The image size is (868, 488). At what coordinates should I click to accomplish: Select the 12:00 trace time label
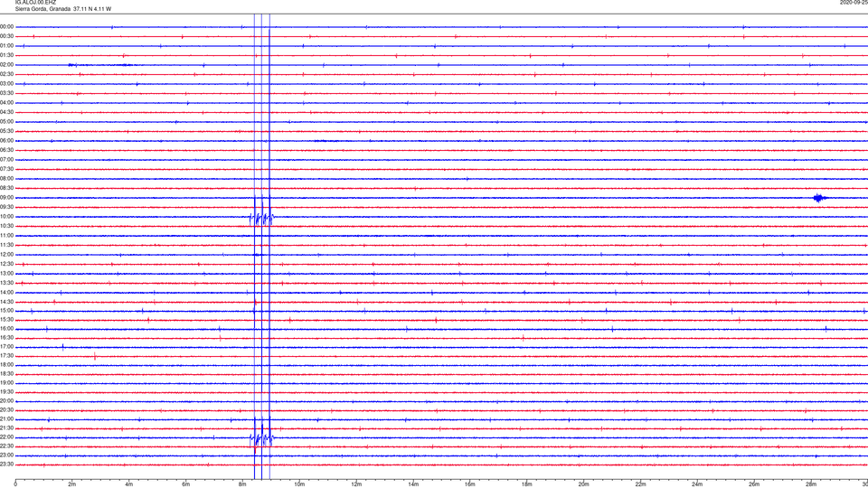point(7,255)
